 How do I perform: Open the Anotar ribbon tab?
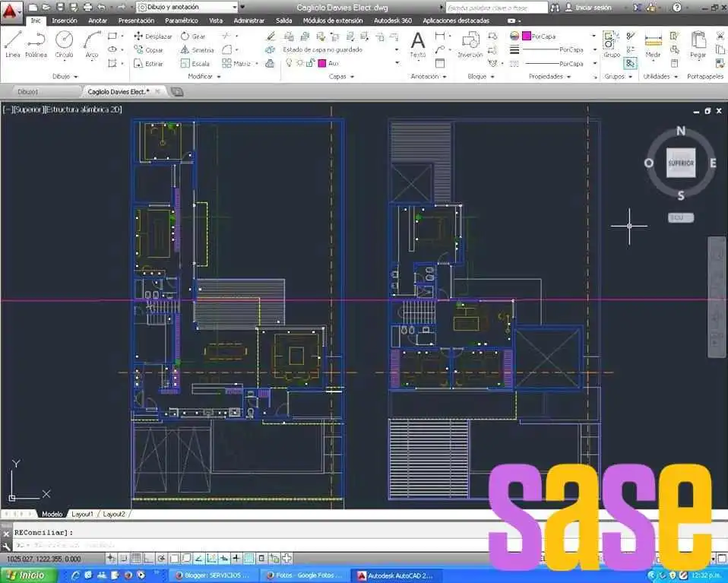click(x=97, y=21)
